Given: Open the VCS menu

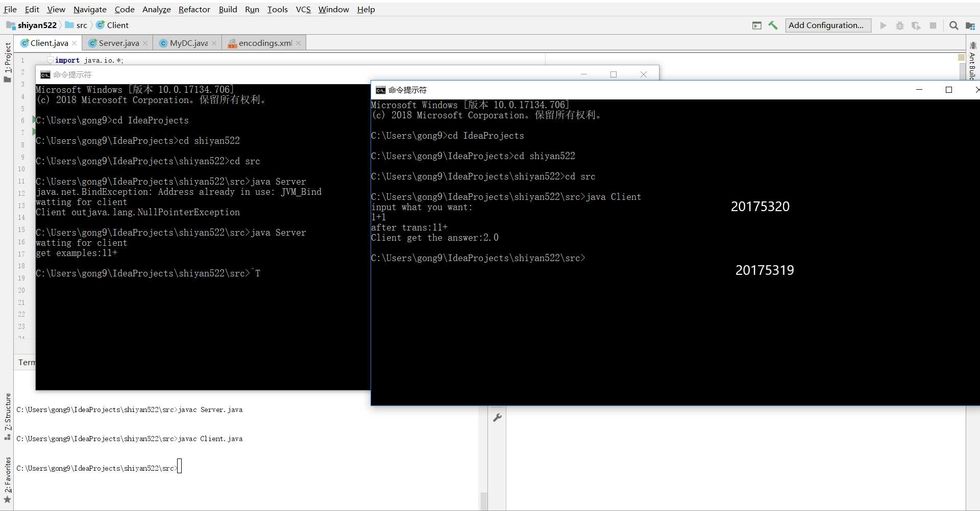Looking at the screenshot, I should 303,9.
